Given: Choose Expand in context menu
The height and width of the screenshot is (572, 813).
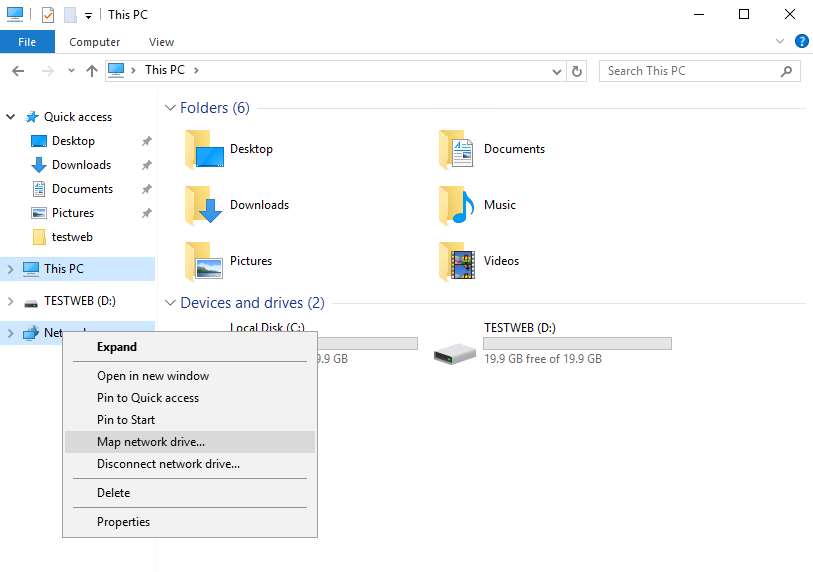Looking at the screenshot, I should click(x=190, y=347).
